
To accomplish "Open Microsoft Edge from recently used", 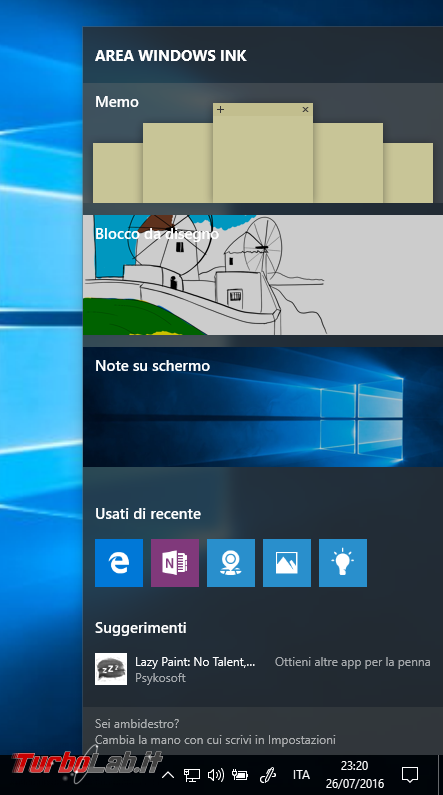I will pos(119,563).
